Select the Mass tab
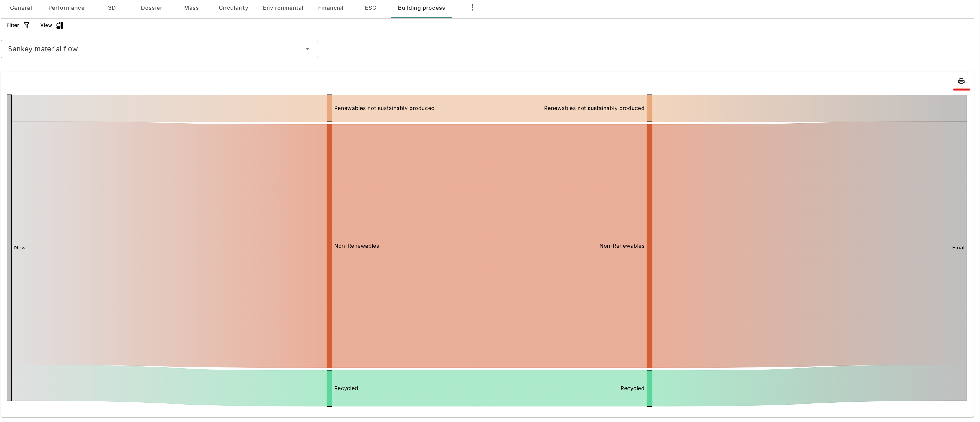 click(191, 8)
